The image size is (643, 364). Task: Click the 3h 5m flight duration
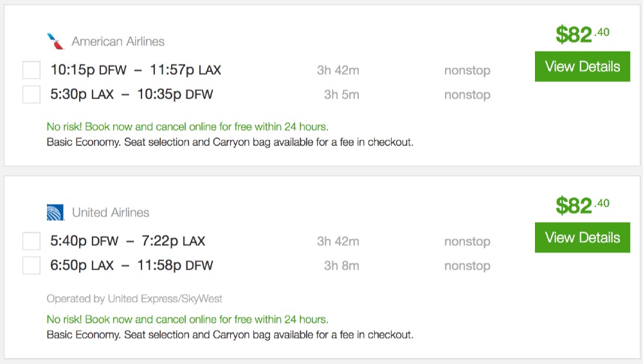pos(341,95)
